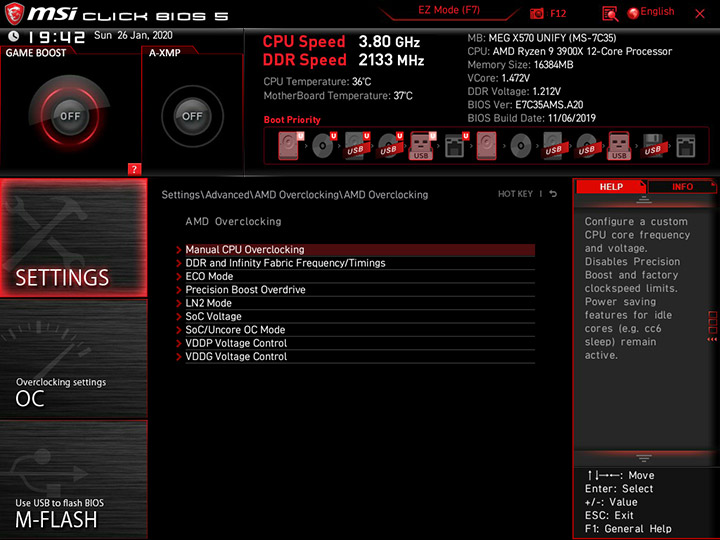Screen dimensions: 720x540
Task: Click the CPU Speed 3.80 GHz value
Action: (x=389, y=42)
